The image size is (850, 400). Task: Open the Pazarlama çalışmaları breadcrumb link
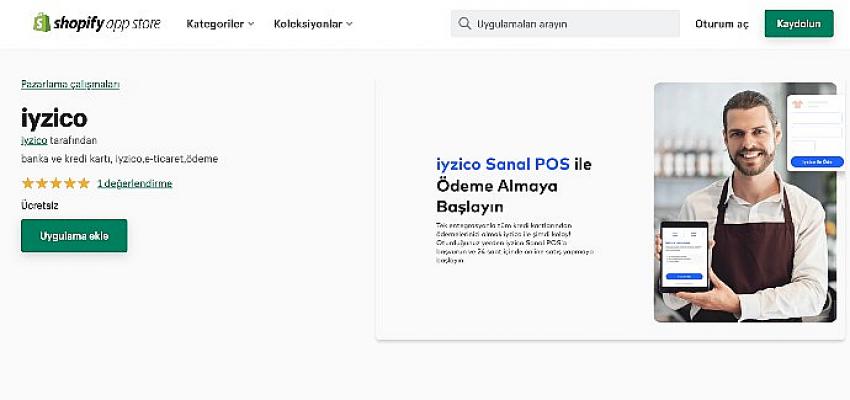(70, 84)
